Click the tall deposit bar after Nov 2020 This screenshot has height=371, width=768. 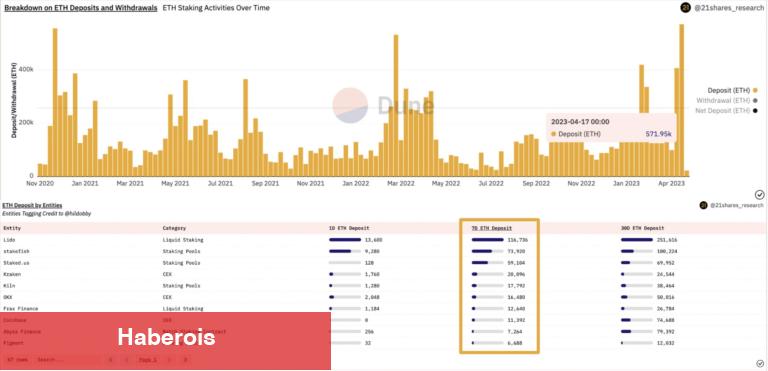tap(55, 102)
